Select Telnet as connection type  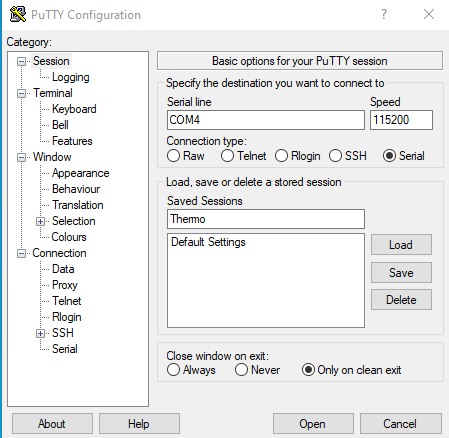click(227, 156)
